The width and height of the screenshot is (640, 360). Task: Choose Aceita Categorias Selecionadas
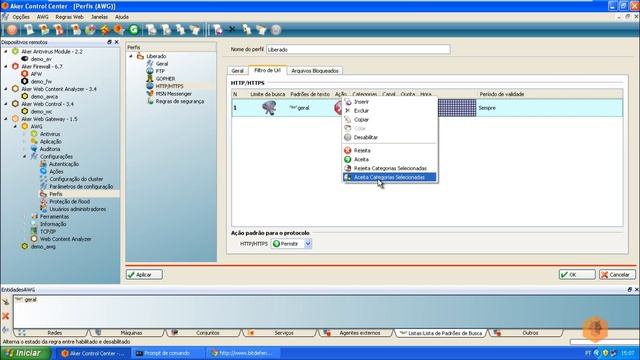390,177
